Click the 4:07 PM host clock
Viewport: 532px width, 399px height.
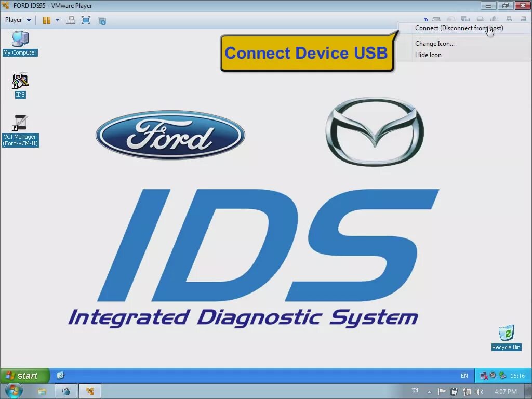coord(506,392)
